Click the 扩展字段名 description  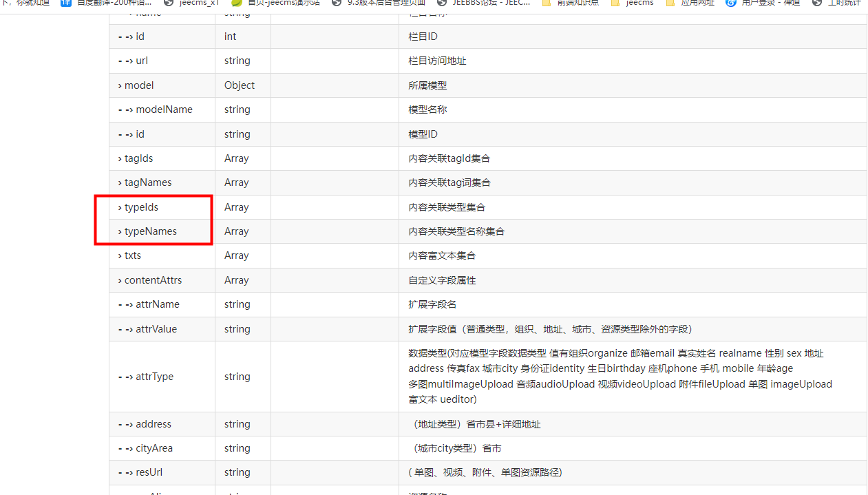pos(432,304)
